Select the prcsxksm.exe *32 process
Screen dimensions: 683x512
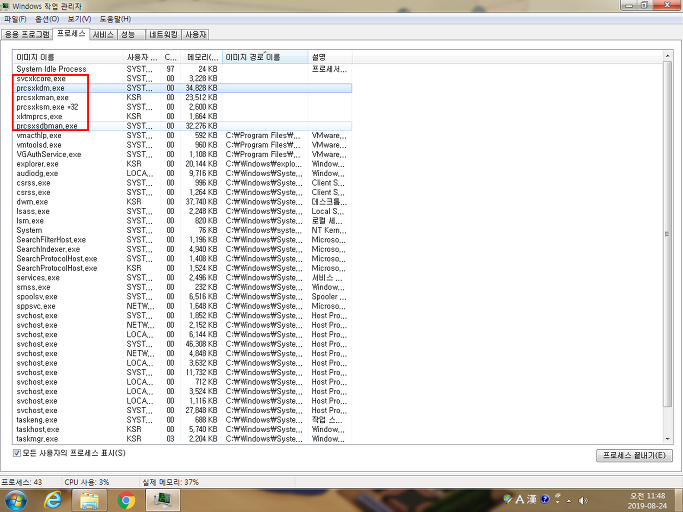[x=182, y=107]
